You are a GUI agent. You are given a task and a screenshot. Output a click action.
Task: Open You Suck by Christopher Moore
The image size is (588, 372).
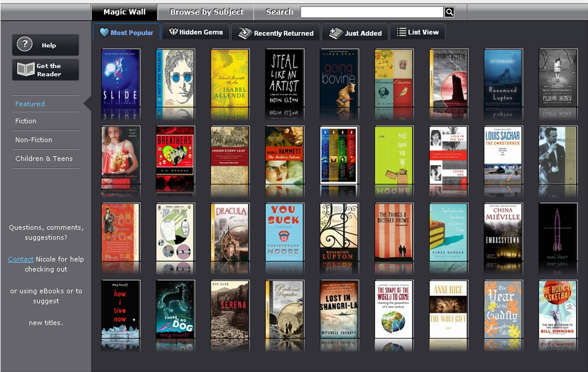click(x=285, y=232)
